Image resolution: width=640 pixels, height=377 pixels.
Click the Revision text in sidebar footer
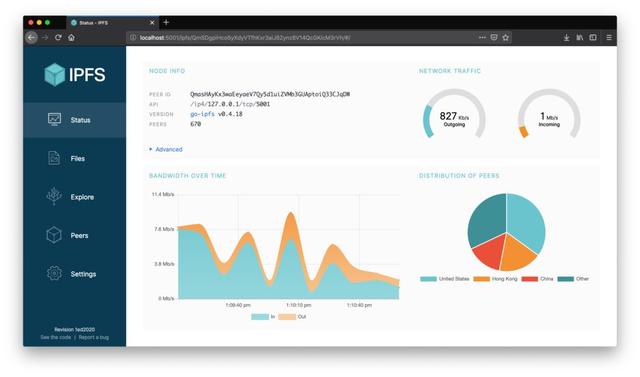(x=75, y=329)
